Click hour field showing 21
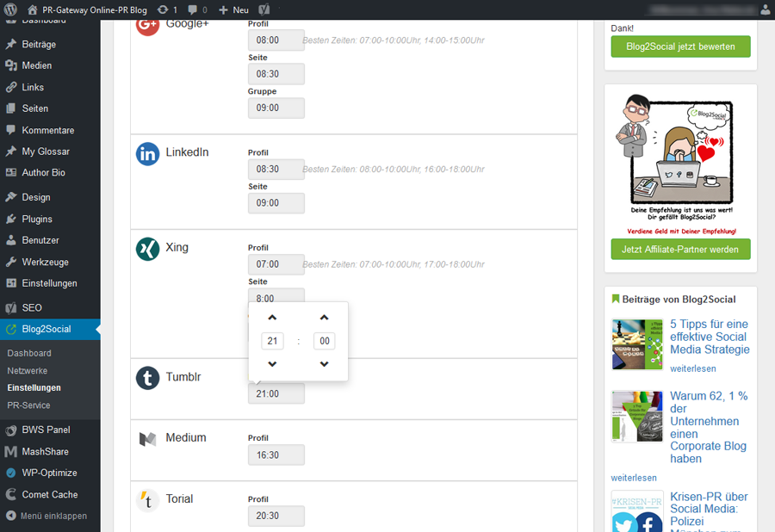775x532 pixels. (x=272, y=341)
